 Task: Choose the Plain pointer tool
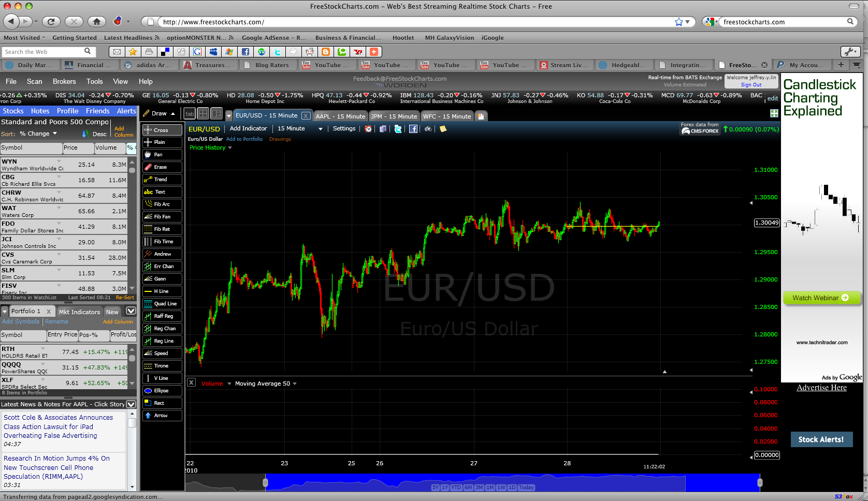pyautogui.click(x=162, y=142)
